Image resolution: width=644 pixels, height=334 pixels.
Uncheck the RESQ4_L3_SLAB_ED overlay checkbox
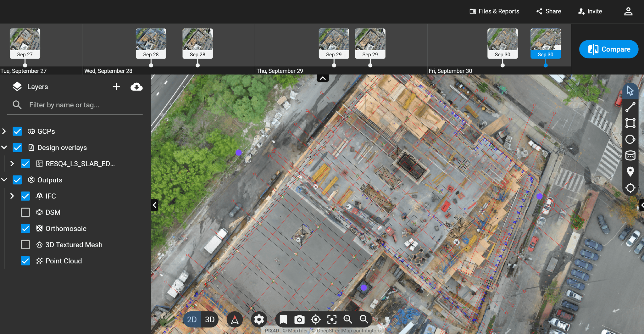pos(25,164)
